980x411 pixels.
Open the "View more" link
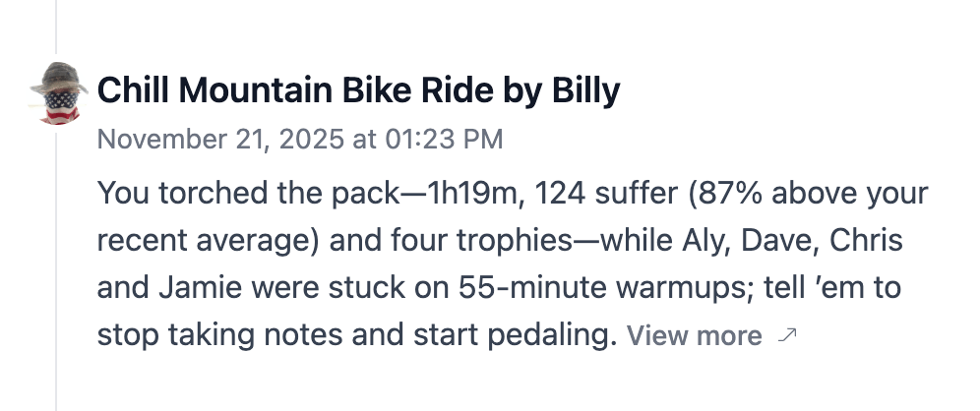coord(695,336)
